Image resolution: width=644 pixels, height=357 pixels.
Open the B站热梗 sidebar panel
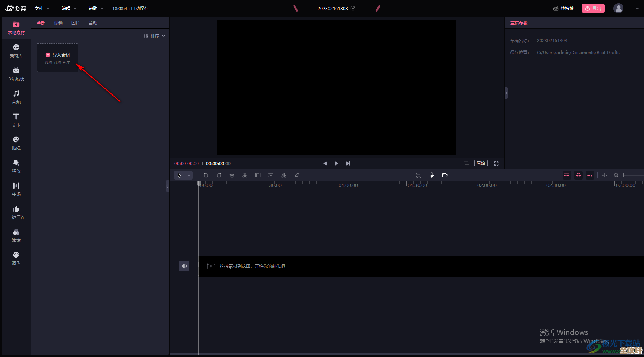[16, 74]
